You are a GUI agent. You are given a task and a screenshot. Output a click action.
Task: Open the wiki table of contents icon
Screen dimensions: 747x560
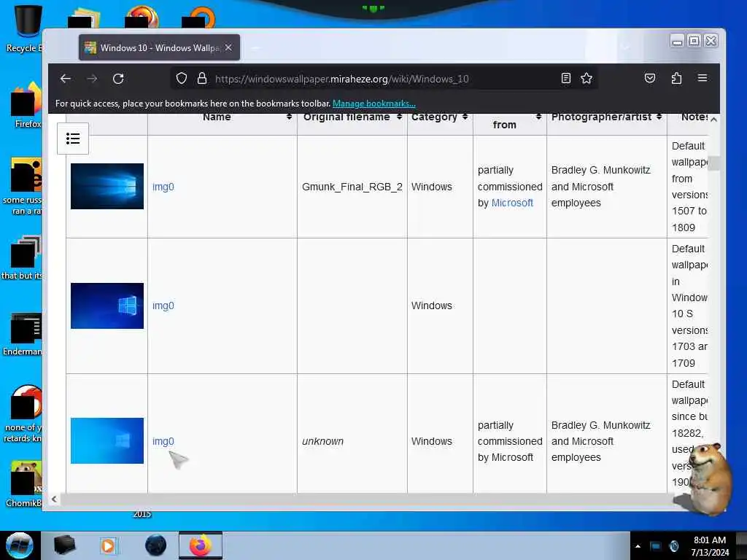tap(73, 139)
